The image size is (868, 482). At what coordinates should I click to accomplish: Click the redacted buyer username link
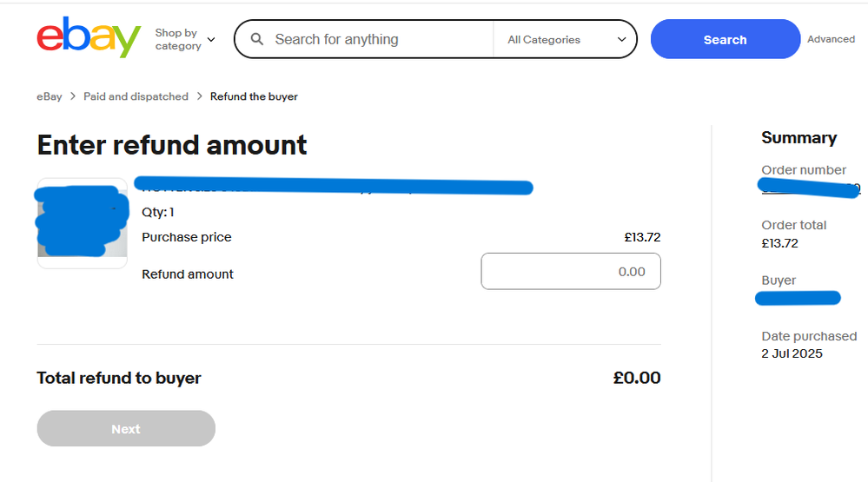(798, 298)
